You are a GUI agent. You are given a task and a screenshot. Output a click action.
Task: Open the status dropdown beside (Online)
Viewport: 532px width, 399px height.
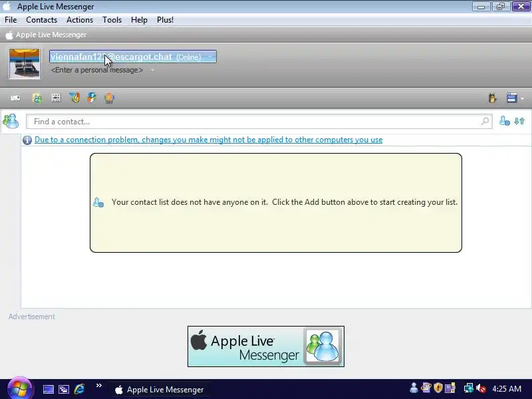(210, 57)
